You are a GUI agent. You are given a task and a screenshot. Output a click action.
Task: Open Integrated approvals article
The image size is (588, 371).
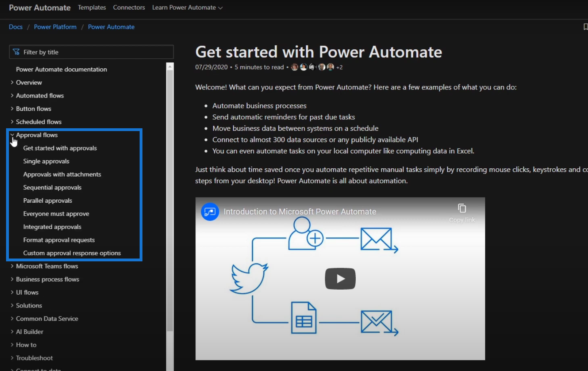tap(52, 227)
